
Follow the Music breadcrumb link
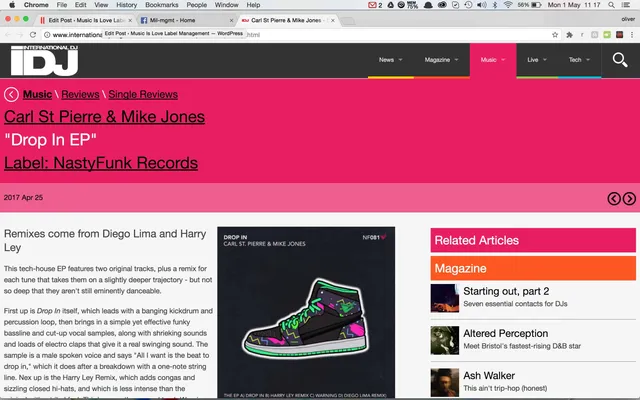click(x=37, y=94)
